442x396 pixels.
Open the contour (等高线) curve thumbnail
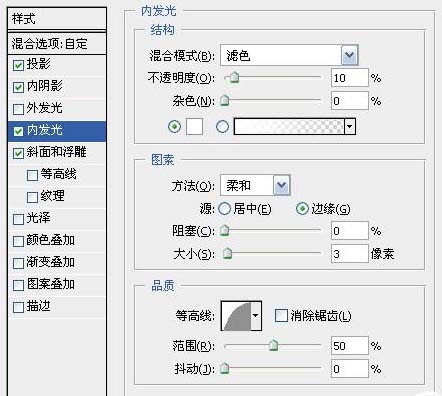tap(236, 315)
